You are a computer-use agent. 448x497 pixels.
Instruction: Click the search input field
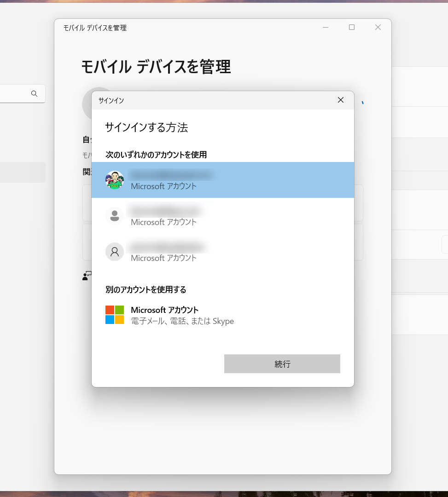[18, 93]
